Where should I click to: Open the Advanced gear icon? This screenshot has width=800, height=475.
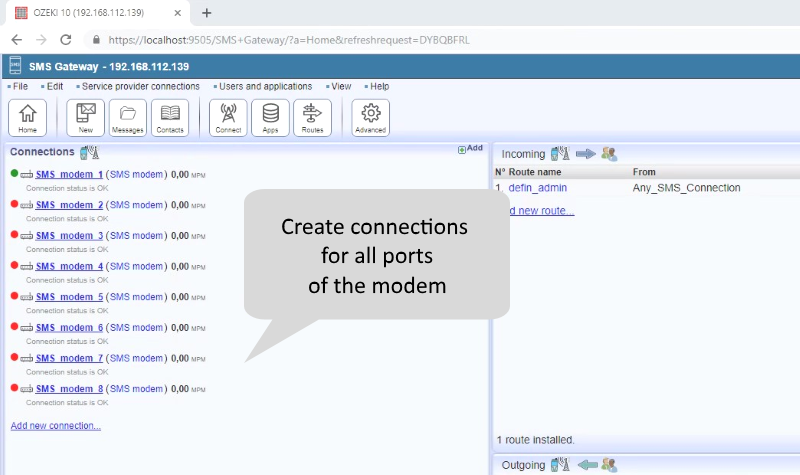pyautogui.click(x=370, y=118)
